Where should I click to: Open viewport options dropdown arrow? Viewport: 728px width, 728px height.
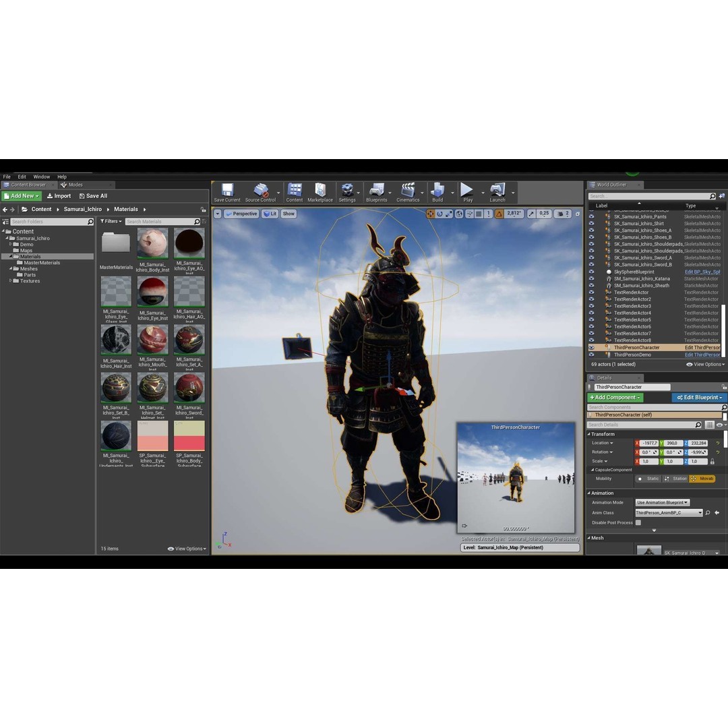coord(217,214)
